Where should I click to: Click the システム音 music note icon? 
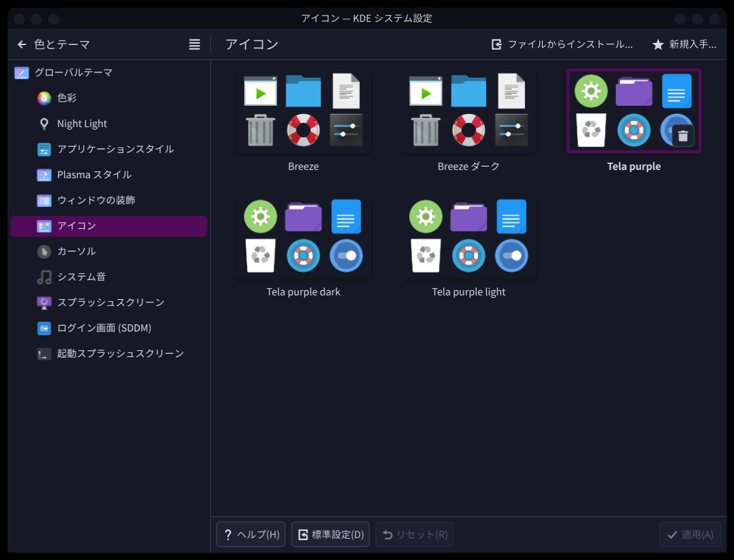click(44, 277)
